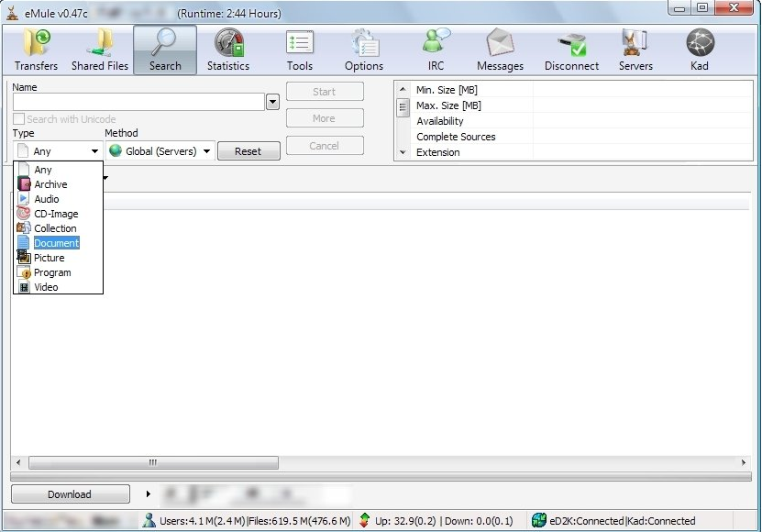The width and height of the screenshot is (762, 532).
Task: Select CD-Image file type
Action: [x=58, y=214]
